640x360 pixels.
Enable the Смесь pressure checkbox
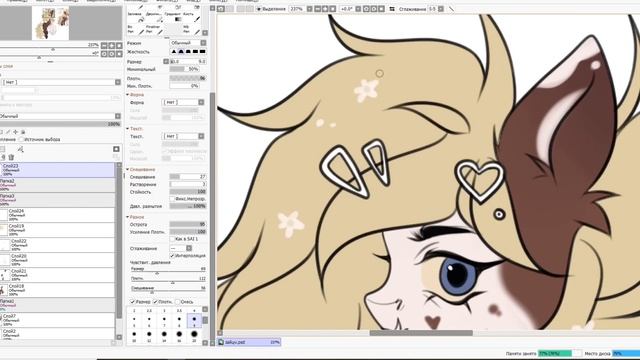click(x=178, y=302)
